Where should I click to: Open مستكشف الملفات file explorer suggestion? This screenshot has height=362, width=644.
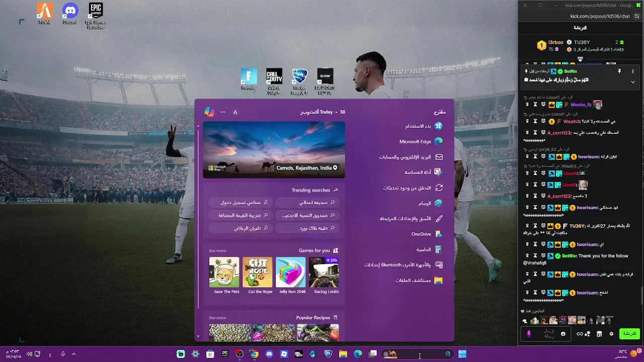coord(419,281)
